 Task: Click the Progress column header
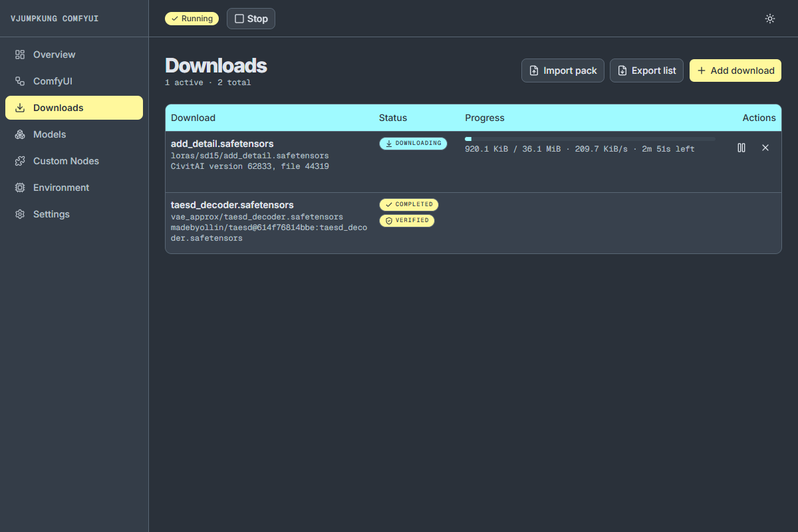point(485,118)
